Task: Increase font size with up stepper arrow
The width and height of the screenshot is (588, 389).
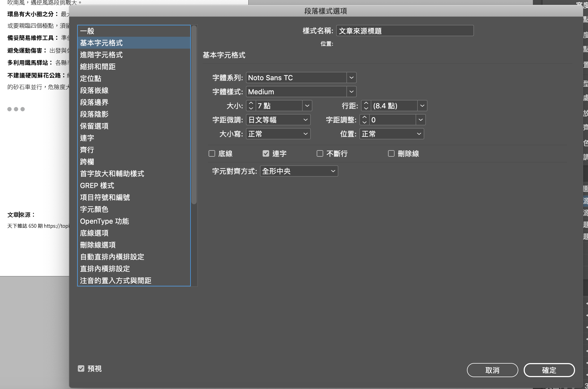Action: (251, 103)
